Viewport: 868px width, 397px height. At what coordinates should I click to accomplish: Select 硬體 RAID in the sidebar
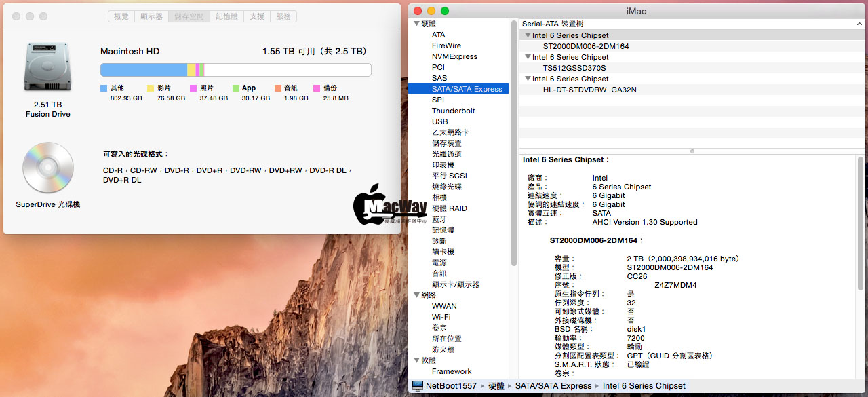(449, 208)
